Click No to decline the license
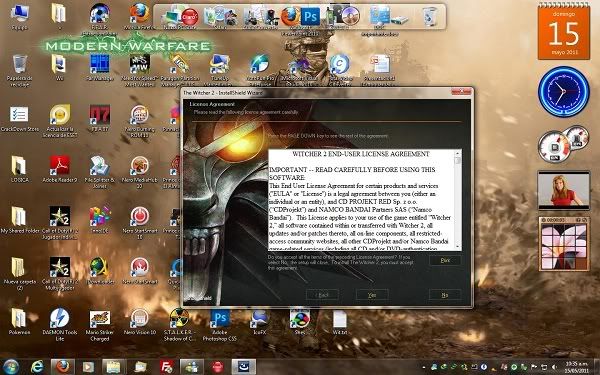This screenshot has height=375, width=600. pyautogui.click(x=445, y=295)
